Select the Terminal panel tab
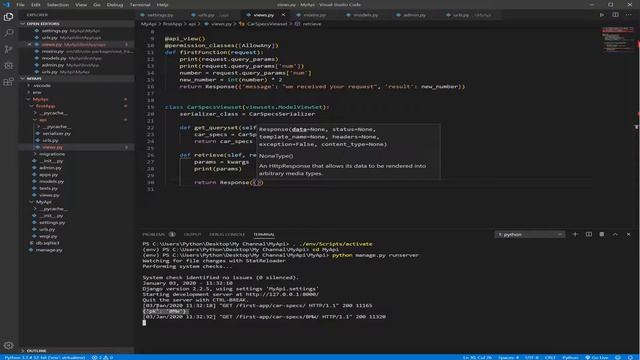This screenshot has width=640, height=360. point(264,234)
